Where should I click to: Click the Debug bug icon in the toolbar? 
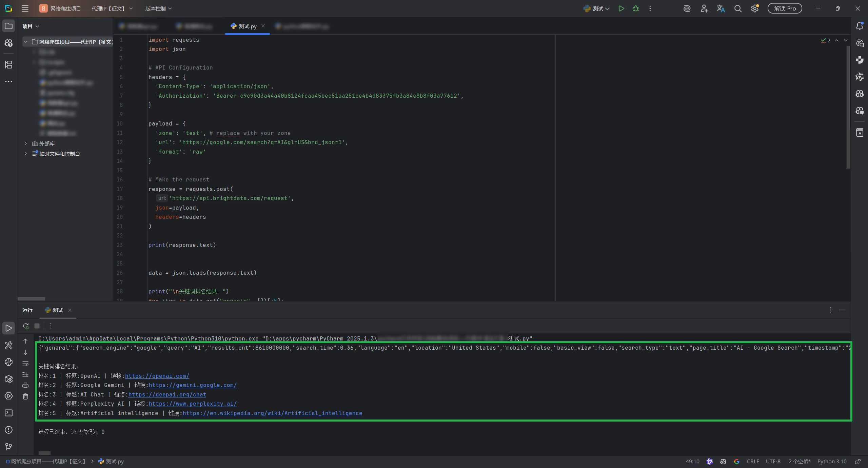(x=636, y=8)
